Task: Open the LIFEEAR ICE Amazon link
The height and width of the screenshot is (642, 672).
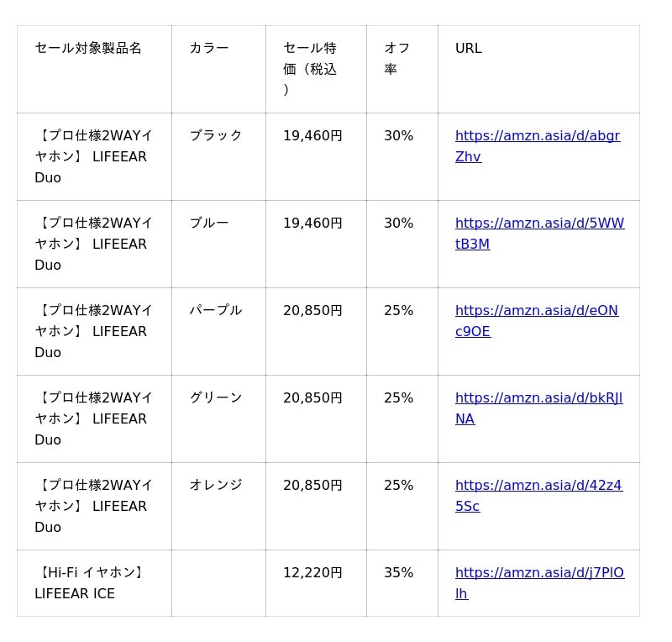Action: point(539,573)
